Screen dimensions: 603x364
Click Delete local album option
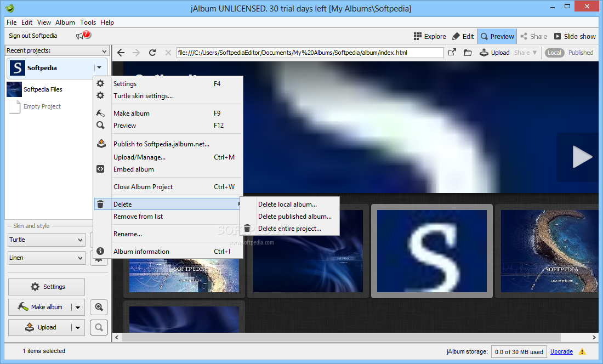(289, 204)
